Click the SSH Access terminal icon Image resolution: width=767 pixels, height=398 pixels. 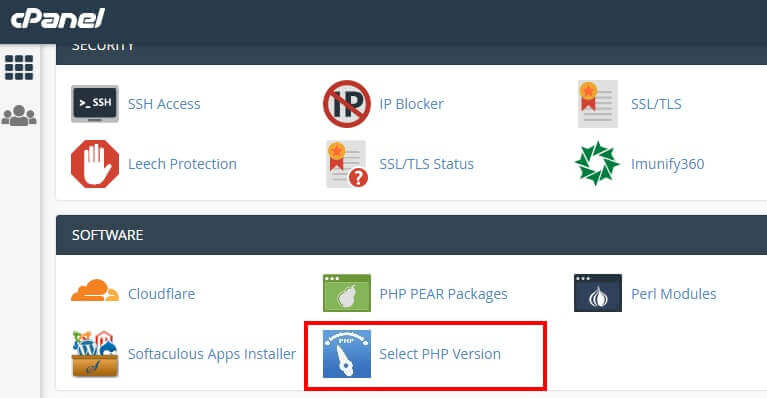coord(95,104)
